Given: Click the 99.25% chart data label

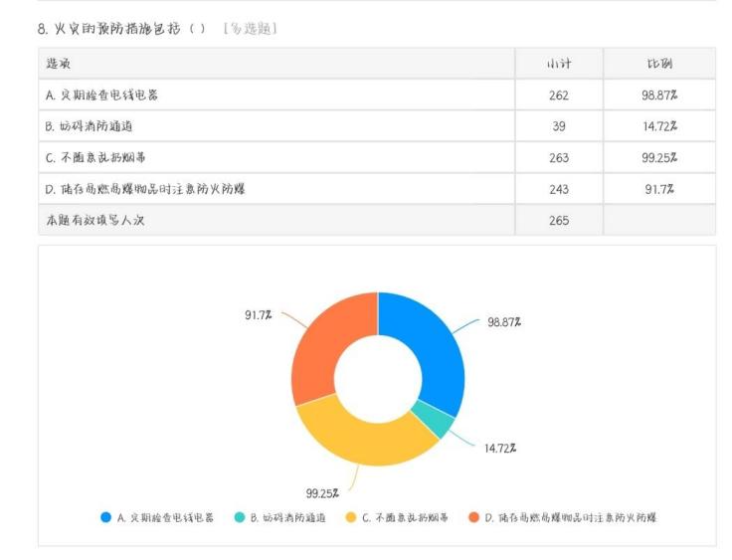Looking at the screenshot, I should 322,492.
